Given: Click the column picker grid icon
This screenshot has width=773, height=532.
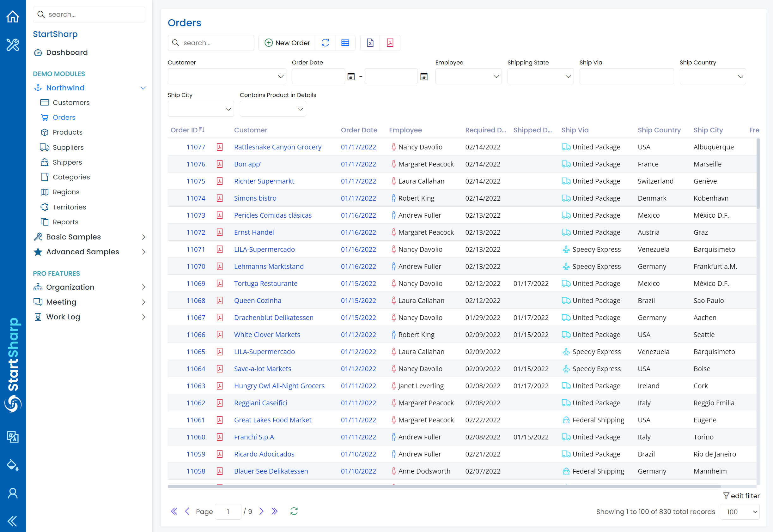Looking at the screenshot, I should pos(345,43).
